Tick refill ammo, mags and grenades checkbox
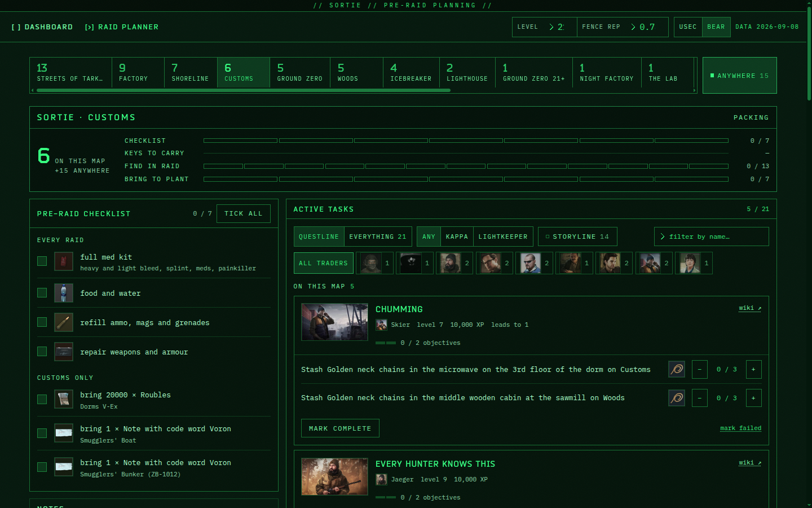 [x=42, y=322]
